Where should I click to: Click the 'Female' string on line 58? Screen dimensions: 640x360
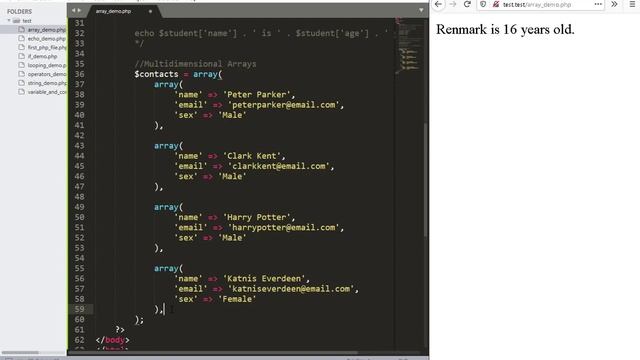pyautogui.click(x=237, y=299)
